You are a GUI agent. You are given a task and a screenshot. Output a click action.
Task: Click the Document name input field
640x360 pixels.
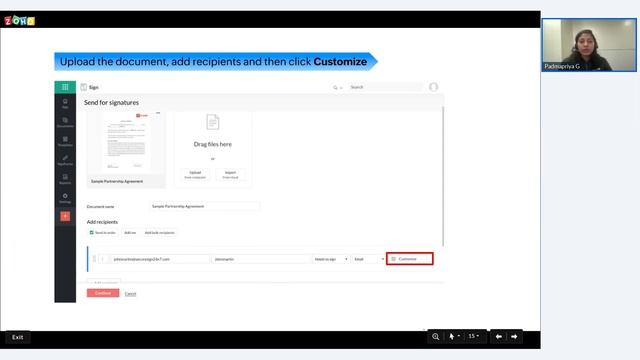click(204, 207)
